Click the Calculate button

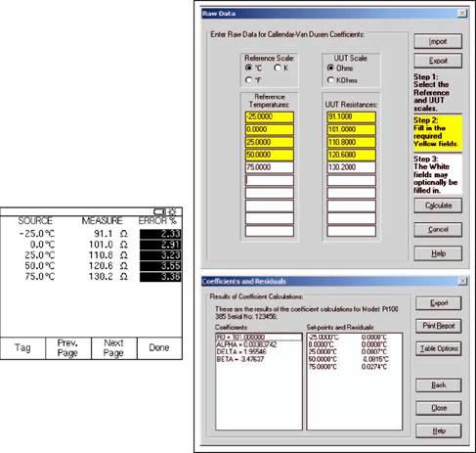point(438,205)
